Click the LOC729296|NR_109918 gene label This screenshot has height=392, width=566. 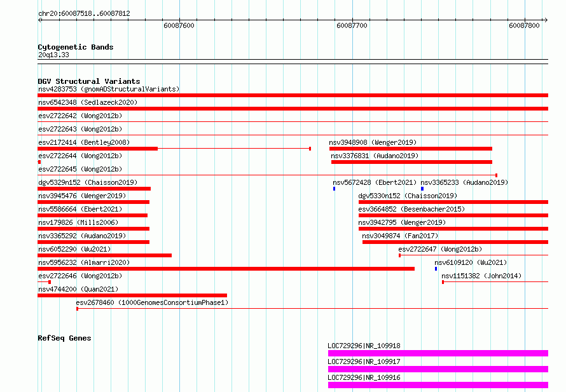tap(364, 346)
